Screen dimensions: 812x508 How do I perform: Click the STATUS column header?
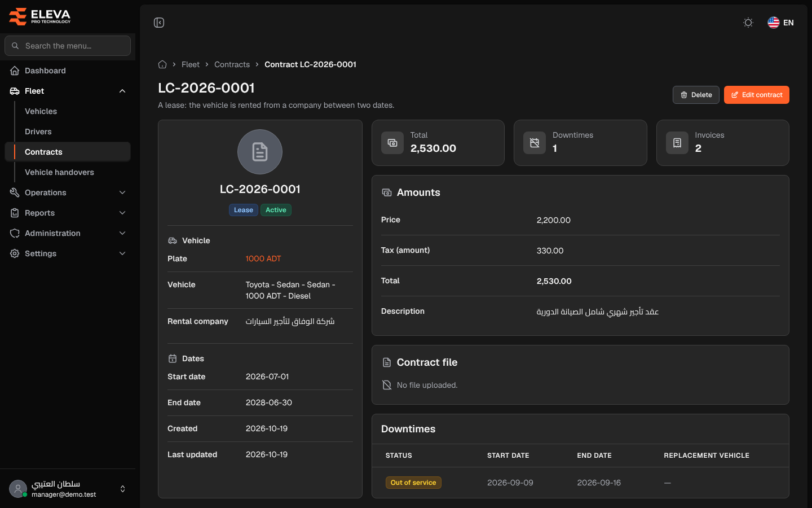pos(399,456)
